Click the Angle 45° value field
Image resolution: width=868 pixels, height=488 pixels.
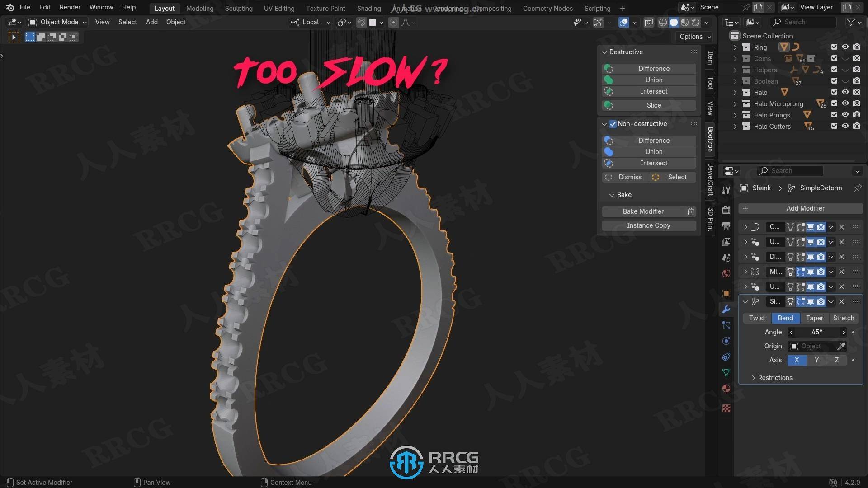coord(816,332)
